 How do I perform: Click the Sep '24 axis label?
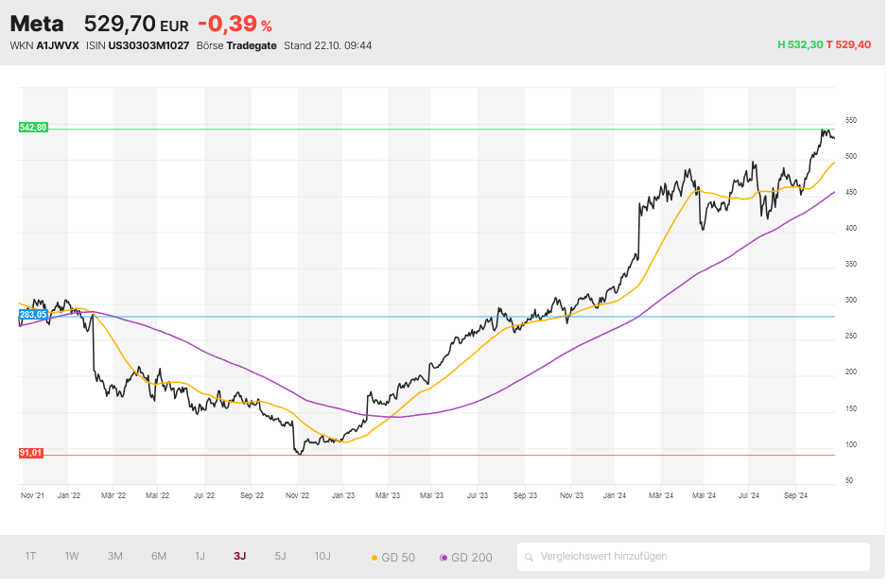coord(795,495)
